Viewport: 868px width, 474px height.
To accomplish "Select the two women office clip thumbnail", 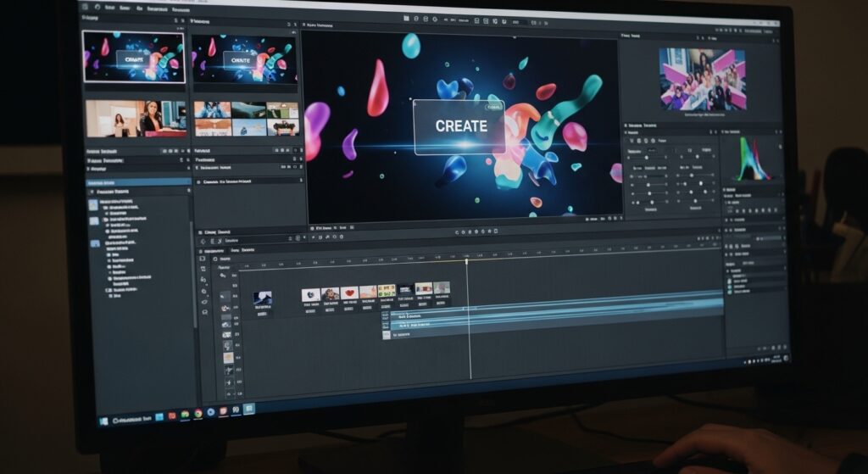I will click(136, 118).
